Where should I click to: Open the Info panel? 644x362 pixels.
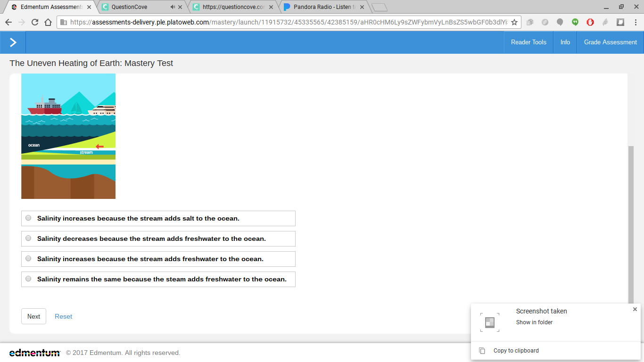(565, 42)
